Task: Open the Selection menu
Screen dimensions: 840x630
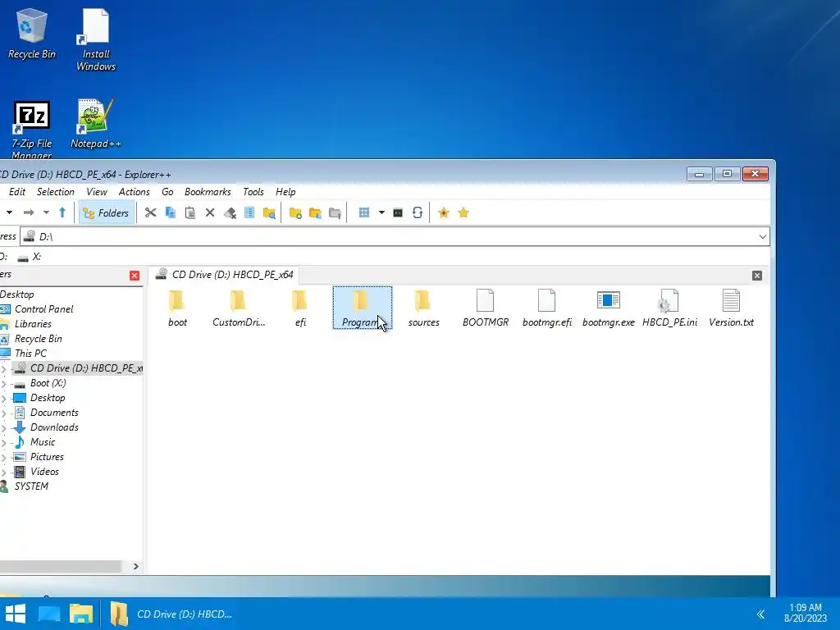Action: click(x=55, y=192)
